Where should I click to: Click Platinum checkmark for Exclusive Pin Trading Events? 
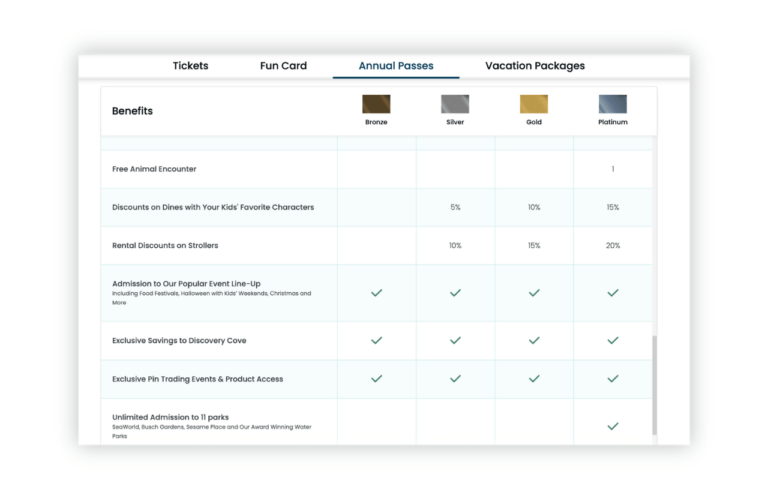pyautogui.click(x=613, y=379)
